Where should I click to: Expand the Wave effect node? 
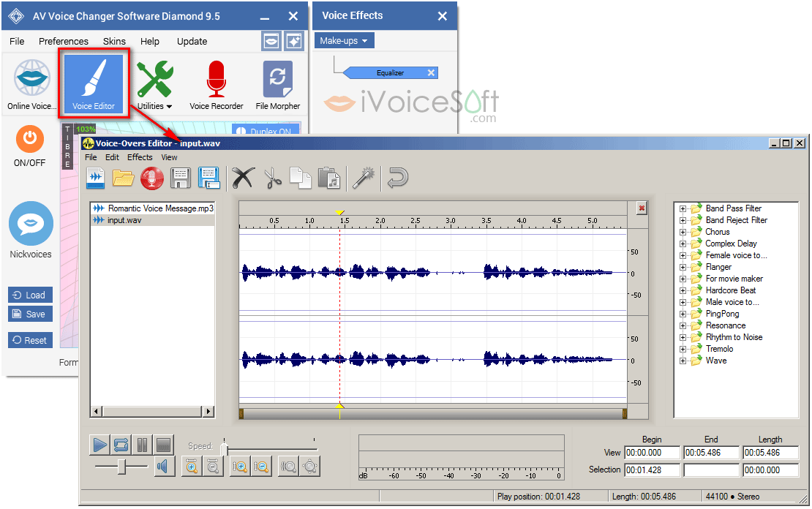point(683,361)
